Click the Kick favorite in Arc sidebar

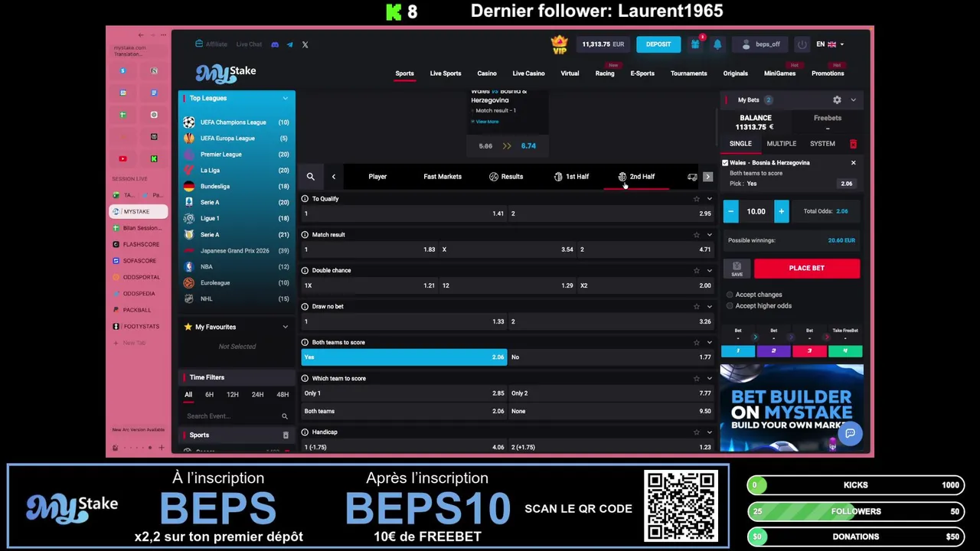(154, 158)
